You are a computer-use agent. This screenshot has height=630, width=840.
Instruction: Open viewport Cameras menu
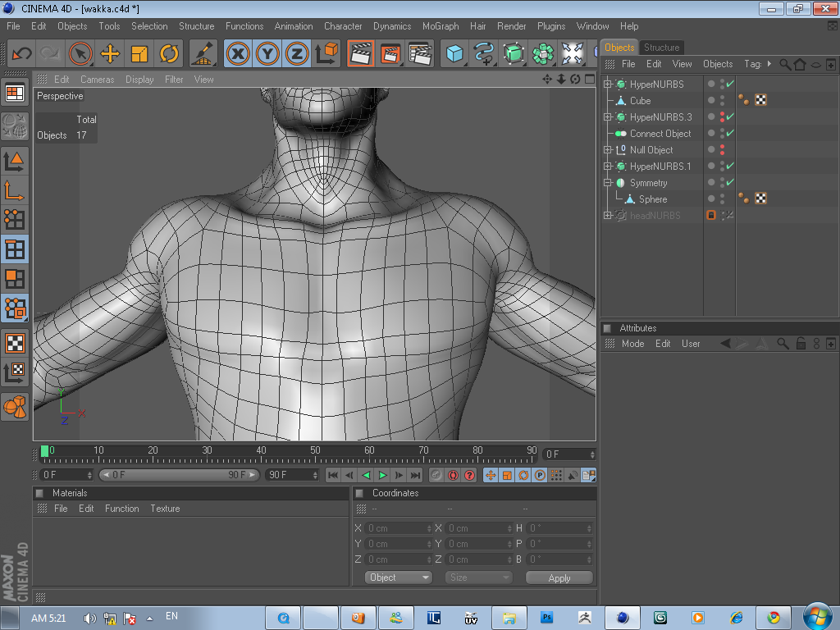tap(97, 80)
